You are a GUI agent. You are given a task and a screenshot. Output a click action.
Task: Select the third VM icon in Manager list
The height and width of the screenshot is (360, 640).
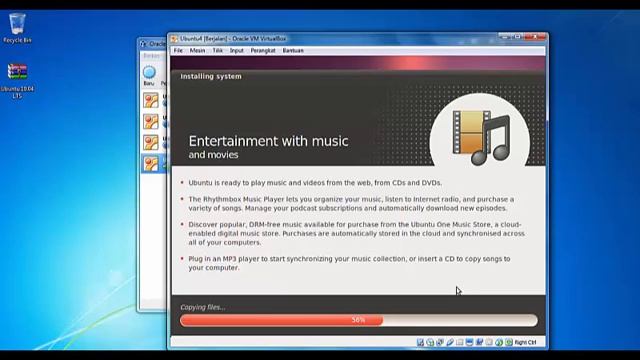pyautogui.click(x=151, y=142)
